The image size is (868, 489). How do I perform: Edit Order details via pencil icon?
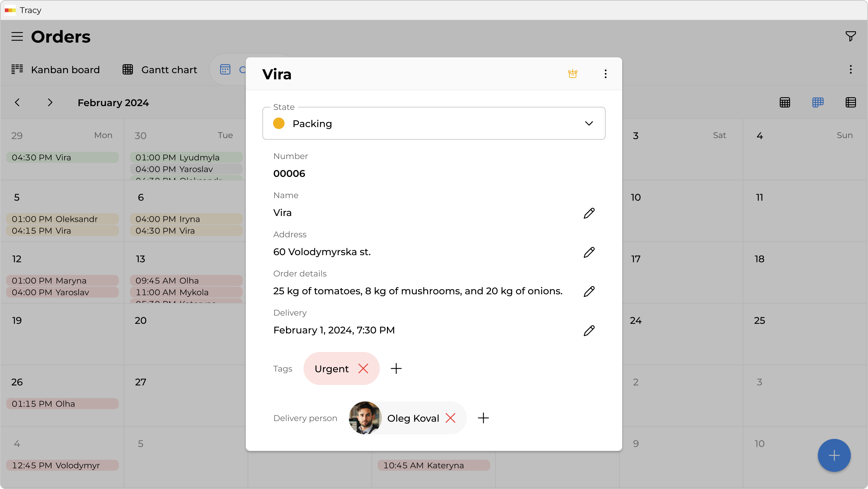click(x=589, y=291)
